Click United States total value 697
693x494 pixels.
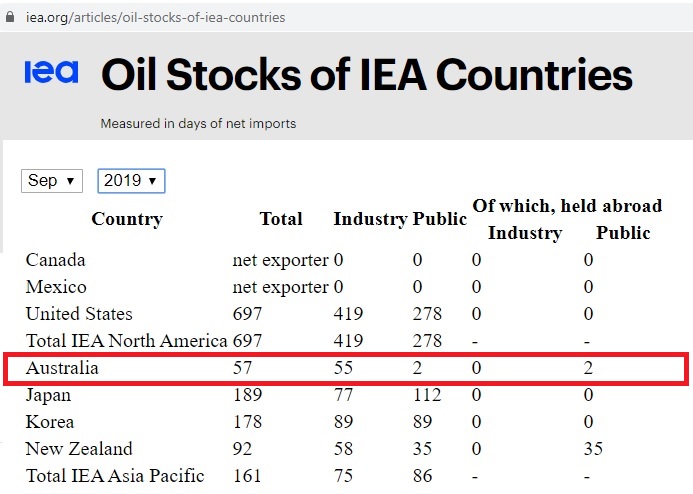tap(247, 314)
